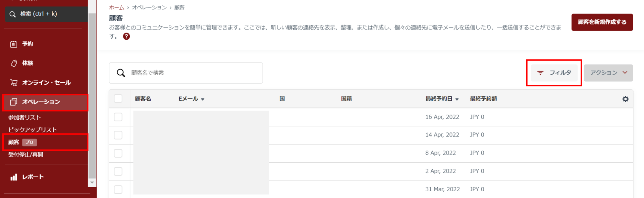644x198 pixels.
Task: Sort by 最終予約日 column arrow
Action: (x=457, y=99)
